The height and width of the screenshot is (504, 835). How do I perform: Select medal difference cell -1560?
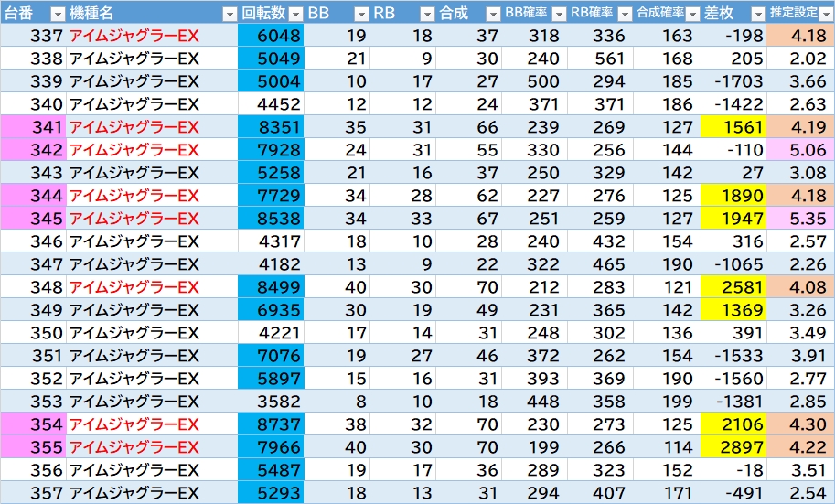pyautogui.click(x=733, y=379)
